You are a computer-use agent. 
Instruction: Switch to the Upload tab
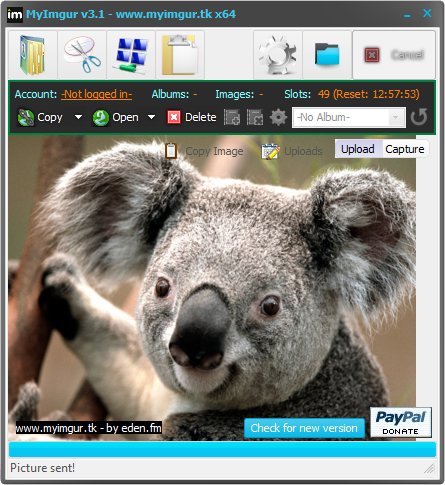tap(358, 149)
